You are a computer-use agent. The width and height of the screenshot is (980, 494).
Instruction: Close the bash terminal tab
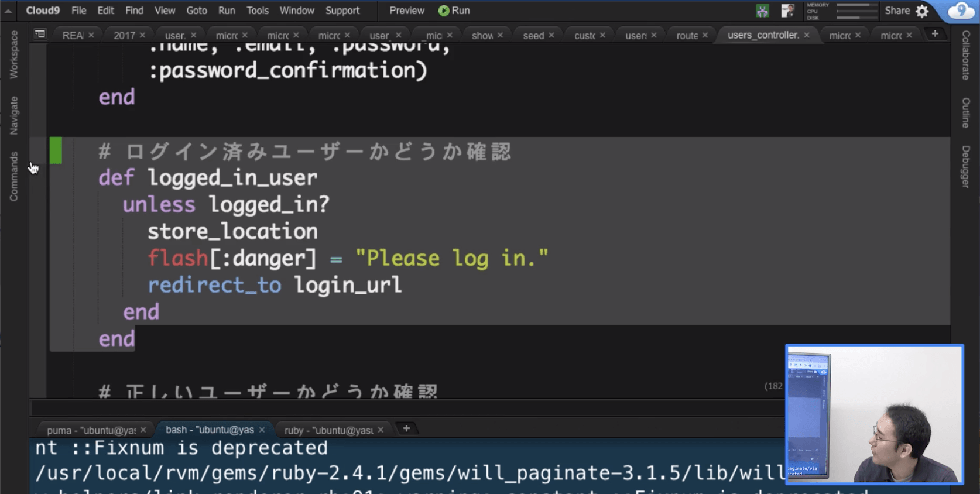262,430
